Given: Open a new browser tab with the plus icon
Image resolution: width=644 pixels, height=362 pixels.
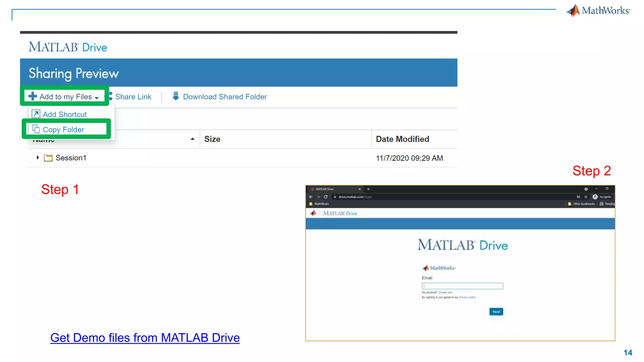Looking at the screenshot, I should [x=369, y=189].
